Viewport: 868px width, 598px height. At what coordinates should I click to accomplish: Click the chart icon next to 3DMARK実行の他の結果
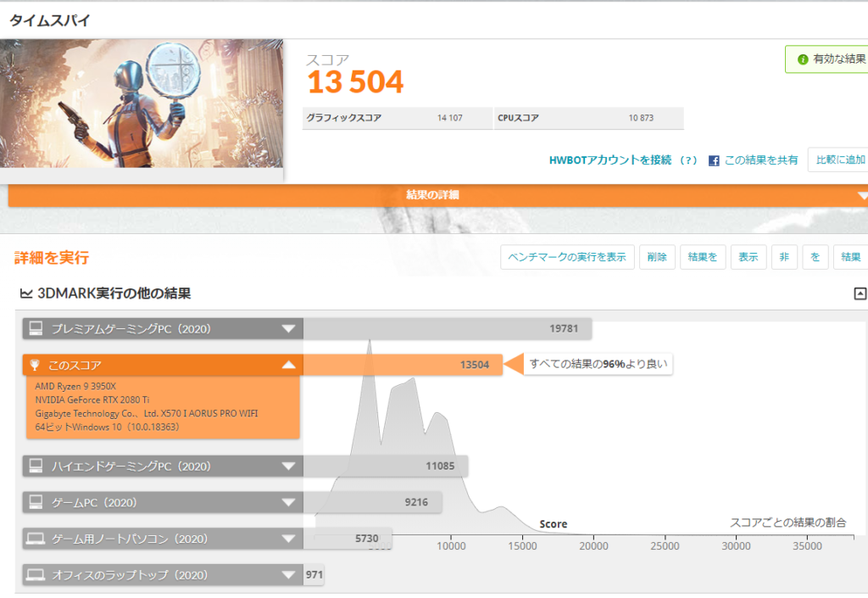(x=26, y=293)
